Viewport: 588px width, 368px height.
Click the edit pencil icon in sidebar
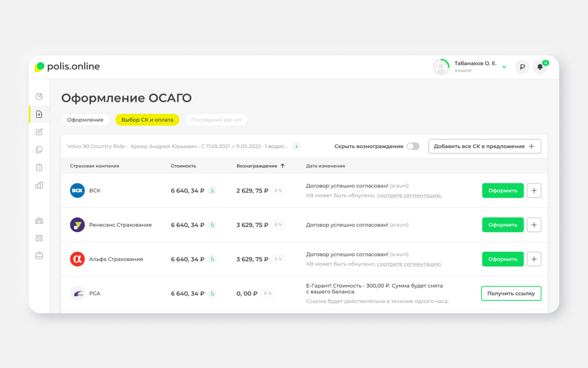tap(39, 132)
